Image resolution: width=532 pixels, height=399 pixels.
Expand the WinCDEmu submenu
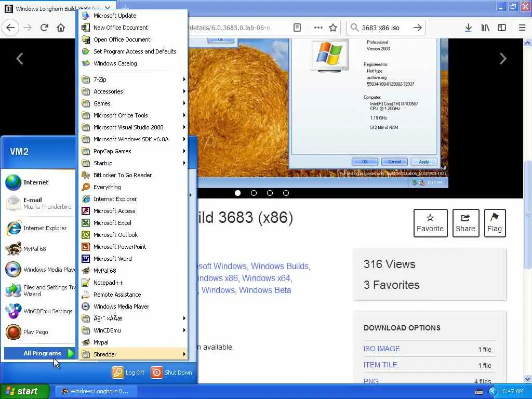coord(133,330)
